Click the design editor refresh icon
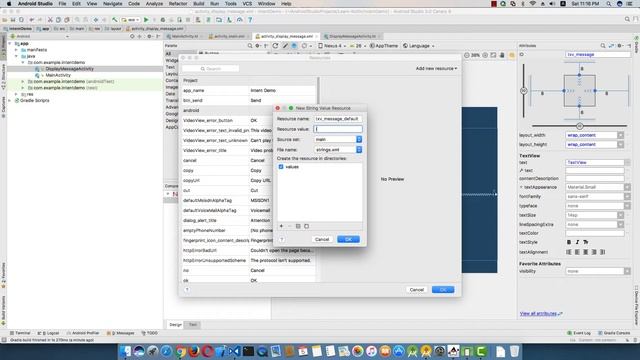Image resolution: width=640 pixels, height=360 pixels. pyautogui.click(x=276, y=46)
